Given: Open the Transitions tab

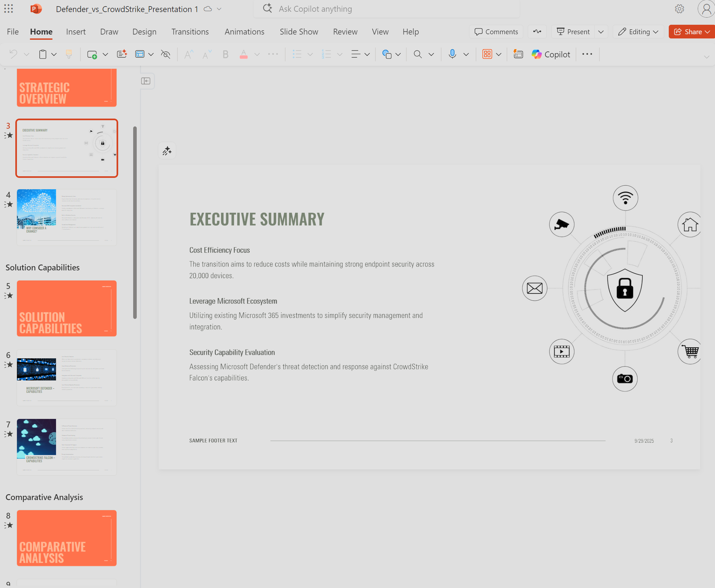Looking at the screenshot, I should (190, 32).
